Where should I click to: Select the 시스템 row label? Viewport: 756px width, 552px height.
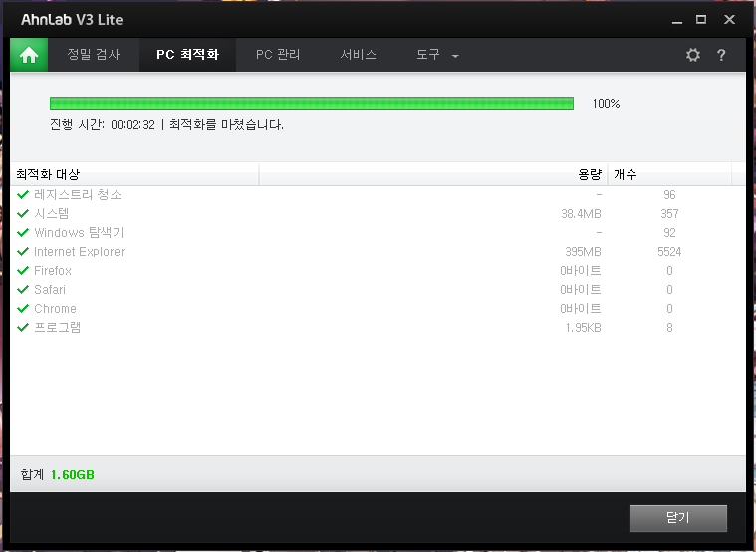point(52,214)
